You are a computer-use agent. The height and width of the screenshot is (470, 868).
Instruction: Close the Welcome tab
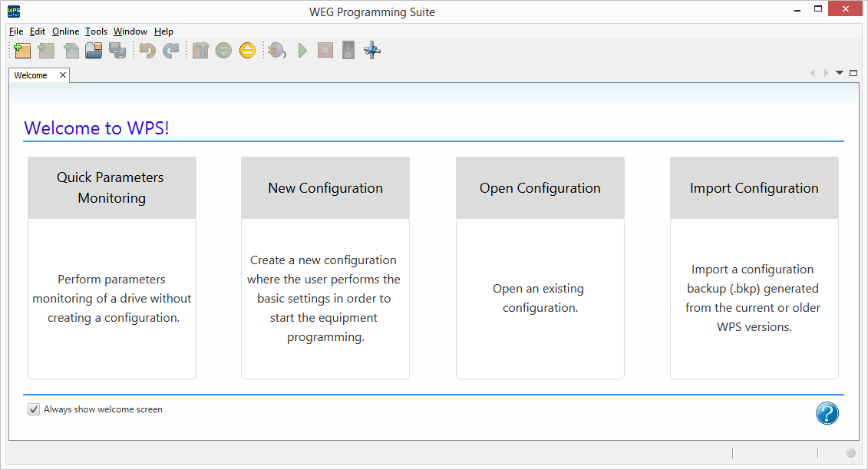63,75
